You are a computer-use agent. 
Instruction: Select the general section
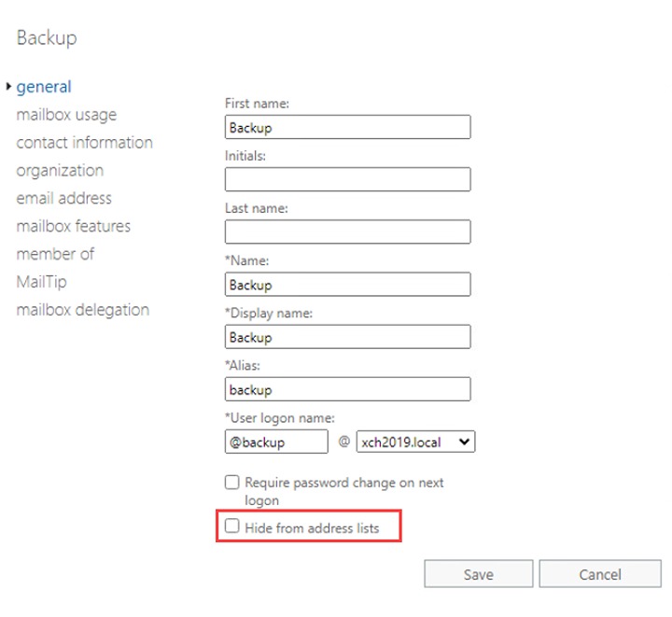[x=44, y=87]
